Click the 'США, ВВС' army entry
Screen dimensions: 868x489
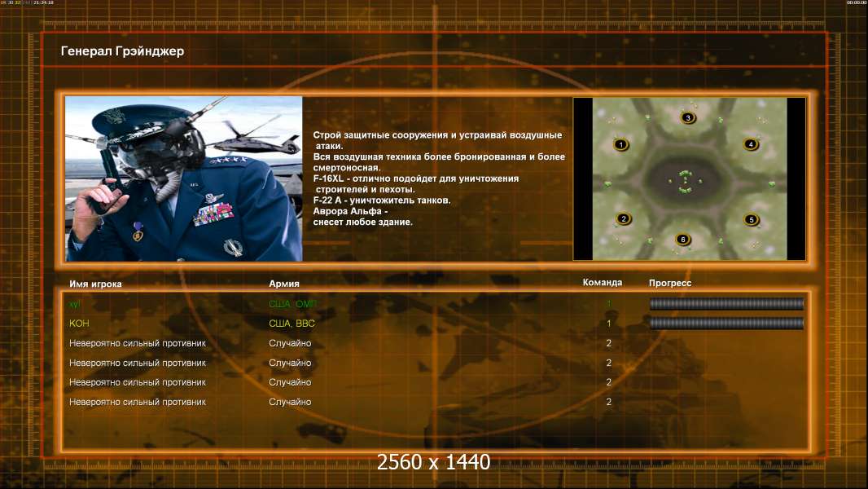[292, 324]
